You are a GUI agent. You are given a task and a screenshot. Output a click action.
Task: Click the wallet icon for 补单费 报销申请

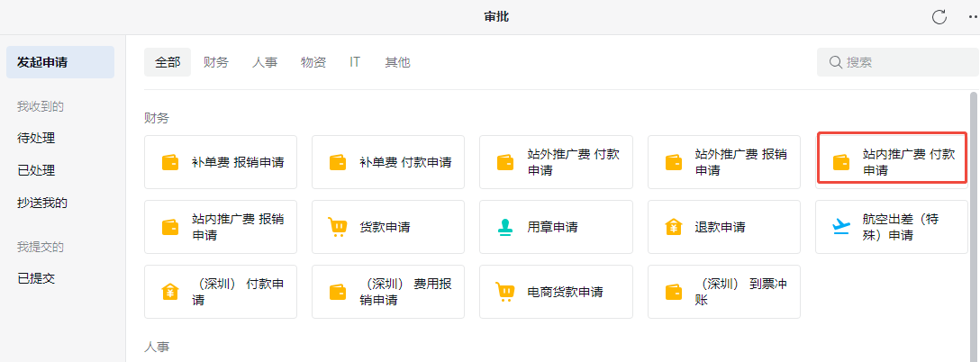point(170,163)
